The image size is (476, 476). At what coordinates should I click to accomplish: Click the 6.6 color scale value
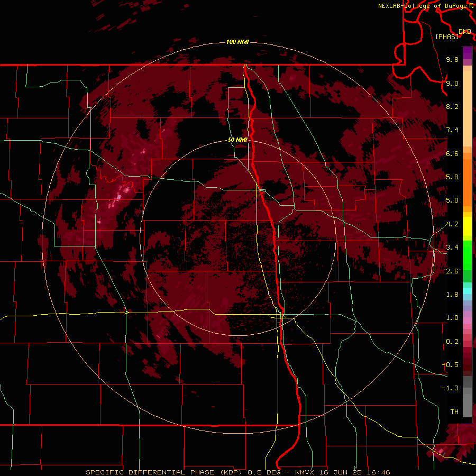coord(452,153)
